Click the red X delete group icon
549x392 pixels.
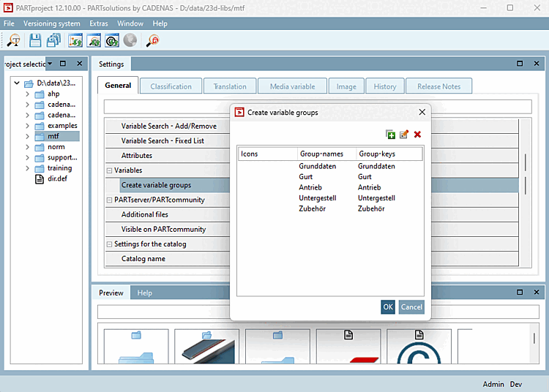click(417, 135)
